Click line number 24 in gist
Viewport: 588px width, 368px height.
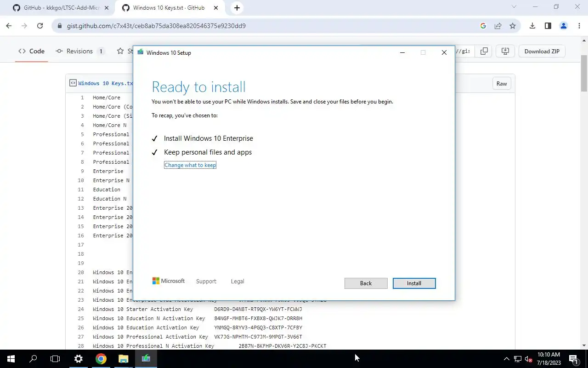[x=81, y=309]
